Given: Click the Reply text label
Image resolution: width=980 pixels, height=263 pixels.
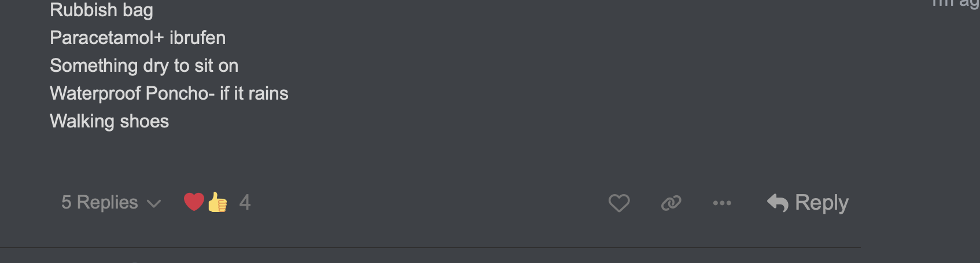Looking at the screenshot, I should click(x=821, y=203).
